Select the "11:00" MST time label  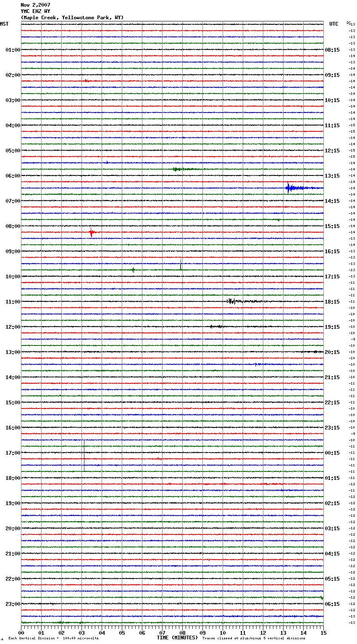pyautogui.click(x=13, y=302)
